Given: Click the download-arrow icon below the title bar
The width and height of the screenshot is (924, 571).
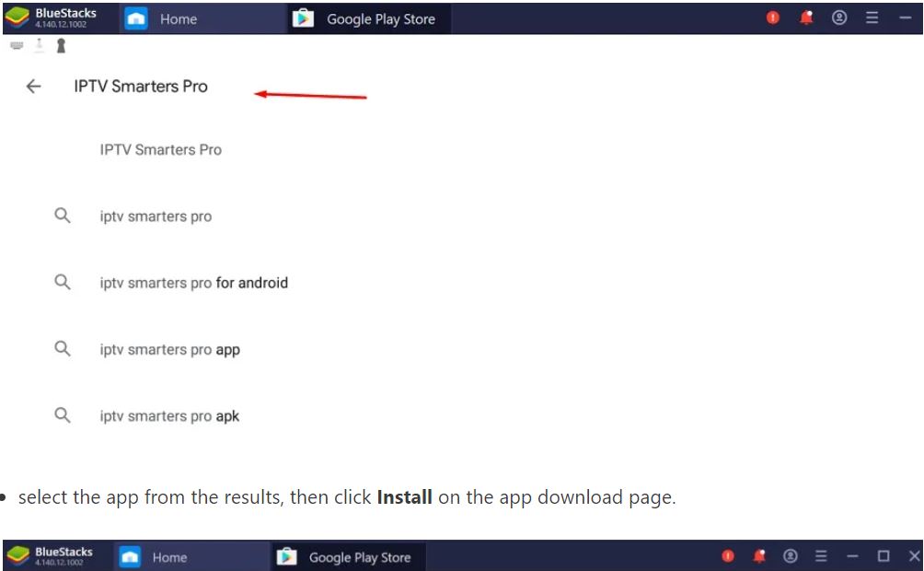Looking at the screenshot, I should (x=39, y=45).
